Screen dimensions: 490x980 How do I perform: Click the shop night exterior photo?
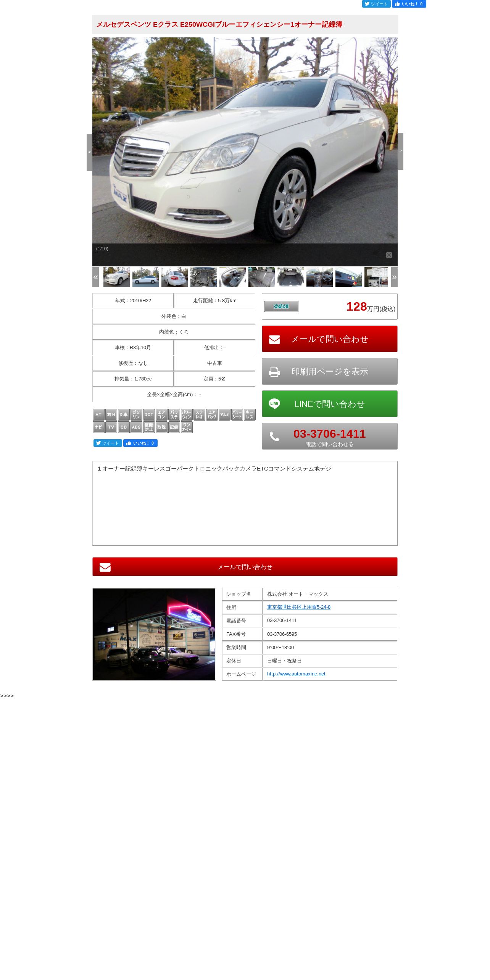click(154, 634)
